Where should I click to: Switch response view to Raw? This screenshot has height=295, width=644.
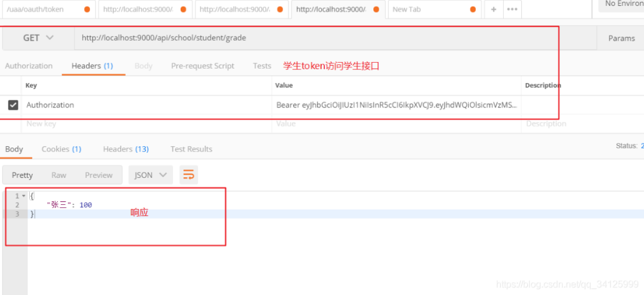pos(58,175)
